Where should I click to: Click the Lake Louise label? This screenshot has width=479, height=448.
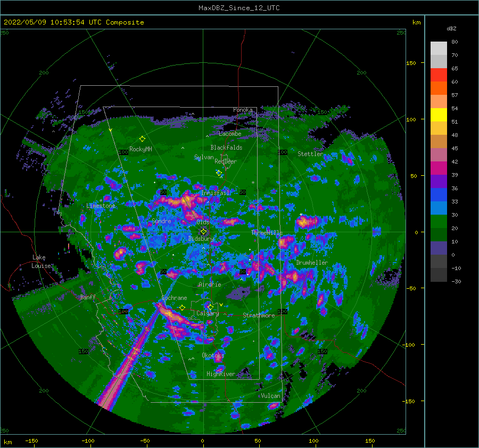[42, 262]
